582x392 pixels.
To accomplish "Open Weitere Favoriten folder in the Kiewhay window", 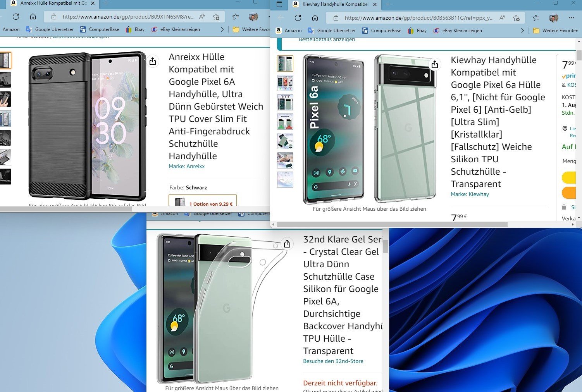I will click(x=556, y=31).
